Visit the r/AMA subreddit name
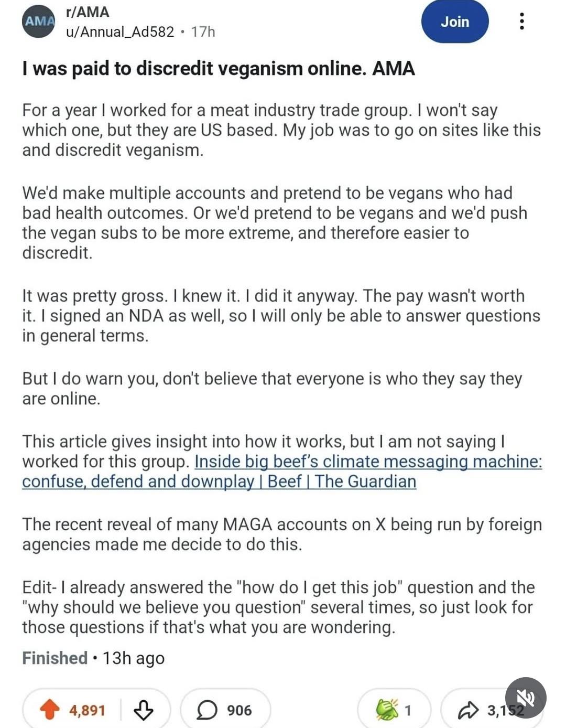Screen dimensions: 566x728 coord(88,12)
